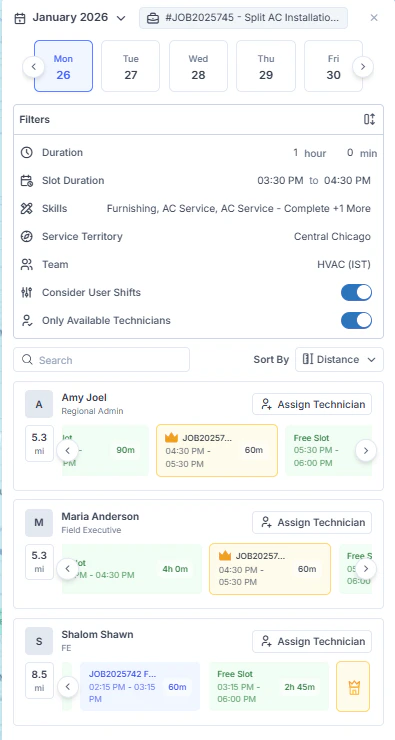
Task: Open Amy Joel's name
Action: tap(84, 397)
